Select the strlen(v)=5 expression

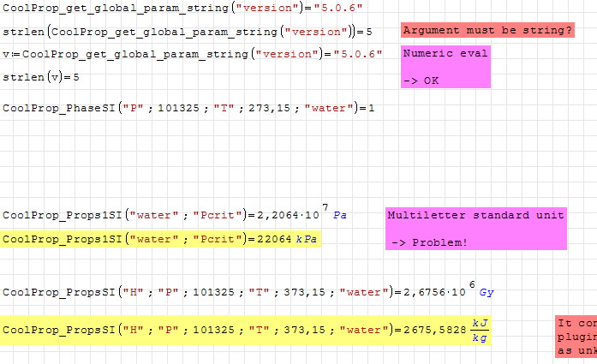tap(41, 77)
